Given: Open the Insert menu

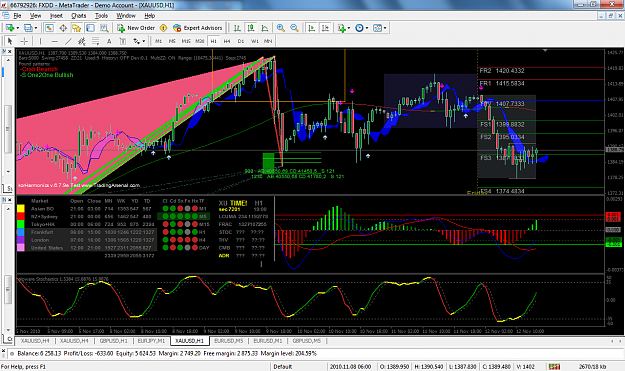Looking at the screenshot, I should click(56, 16).
